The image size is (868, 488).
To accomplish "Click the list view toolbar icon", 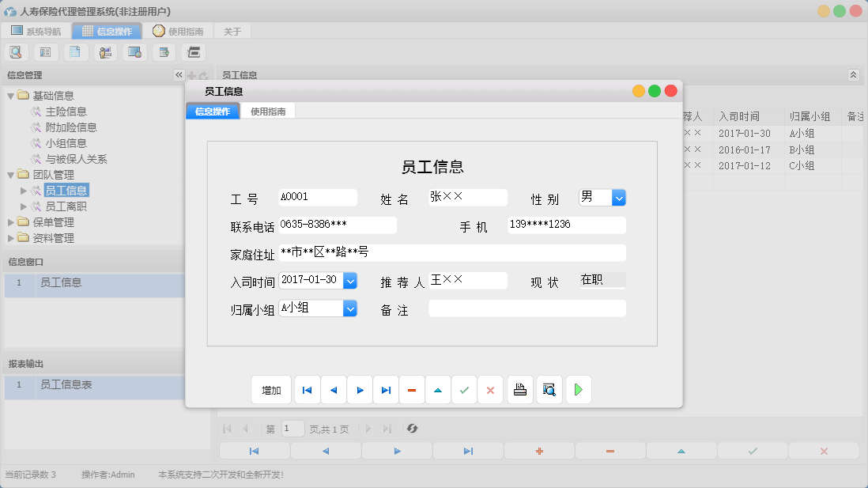I will pyautogui.click(x=45, y=51).
